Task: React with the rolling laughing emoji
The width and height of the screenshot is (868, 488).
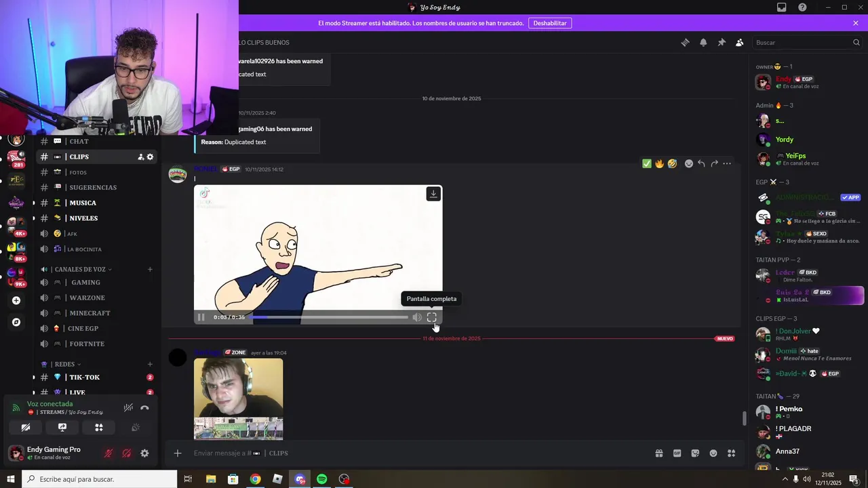Action: tap(672, 163)
